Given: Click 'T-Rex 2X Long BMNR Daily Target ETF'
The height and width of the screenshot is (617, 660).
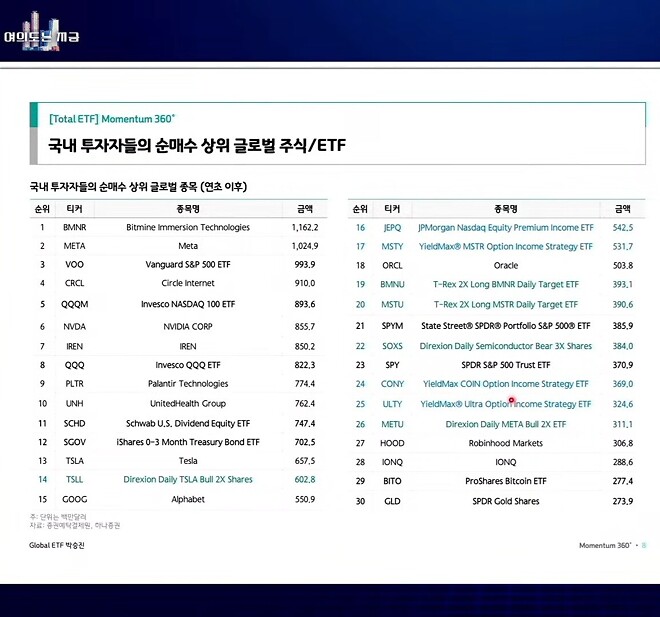Looking at the screenshot, I should pyautogui.click(x=506, y=285).
